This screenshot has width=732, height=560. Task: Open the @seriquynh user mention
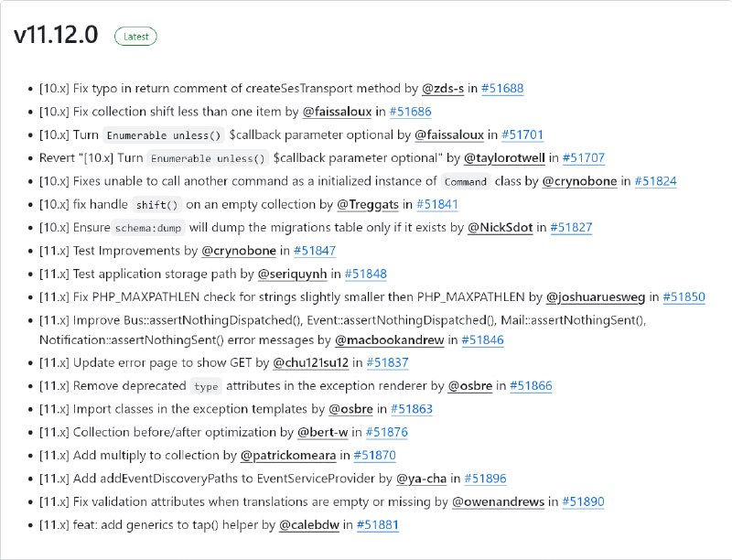292,274
